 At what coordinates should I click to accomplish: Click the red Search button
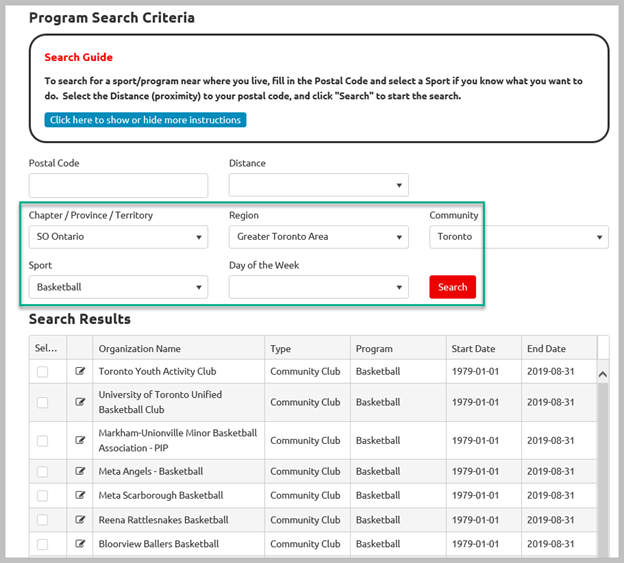click(x=452, y=287)
